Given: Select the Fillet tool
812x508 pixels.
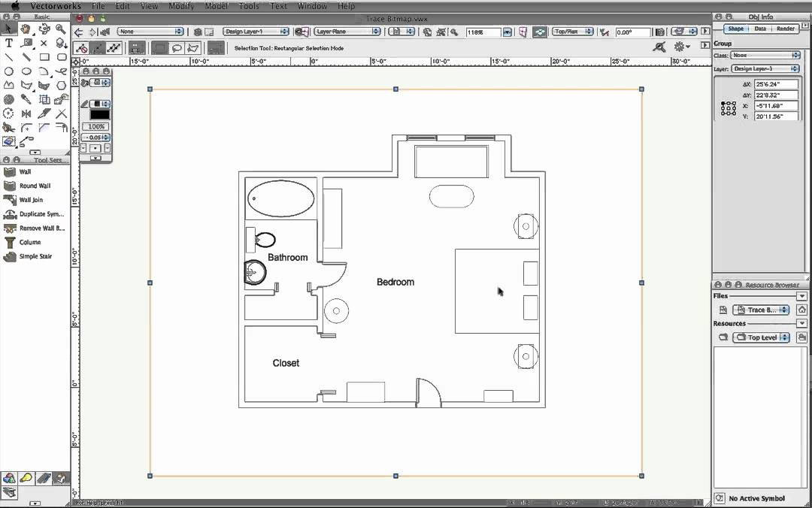Looking at the screenshot, I should pyautogui.click(x=26, y=128).
